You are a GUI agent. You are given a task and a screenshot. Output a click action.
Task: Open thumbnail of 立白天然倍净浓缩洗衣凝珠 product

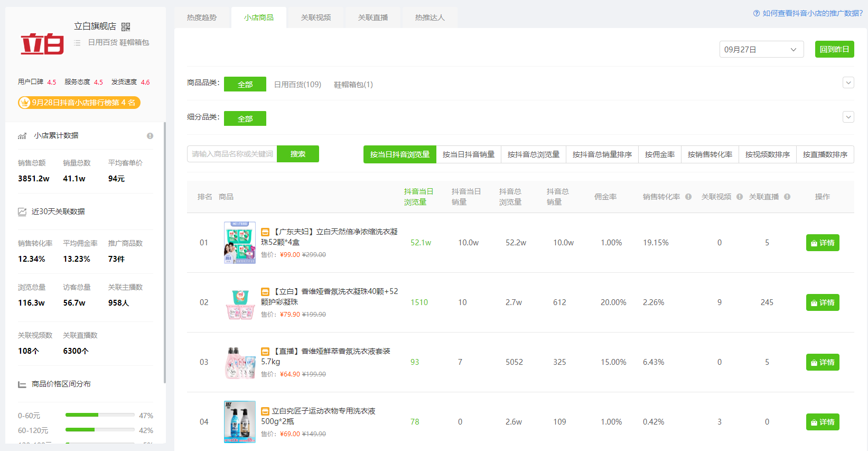tap(240, 243)
